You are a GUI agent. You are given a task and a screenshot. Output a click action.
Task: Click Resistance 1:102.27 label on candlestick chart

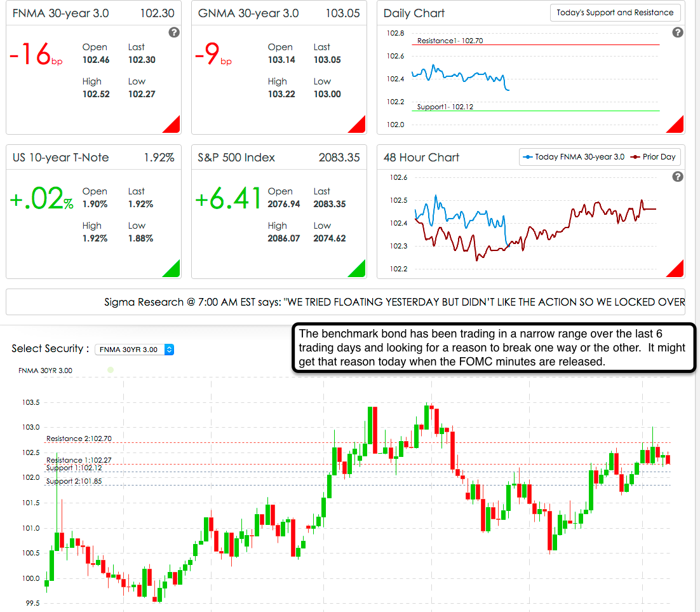tap(79, 460)
